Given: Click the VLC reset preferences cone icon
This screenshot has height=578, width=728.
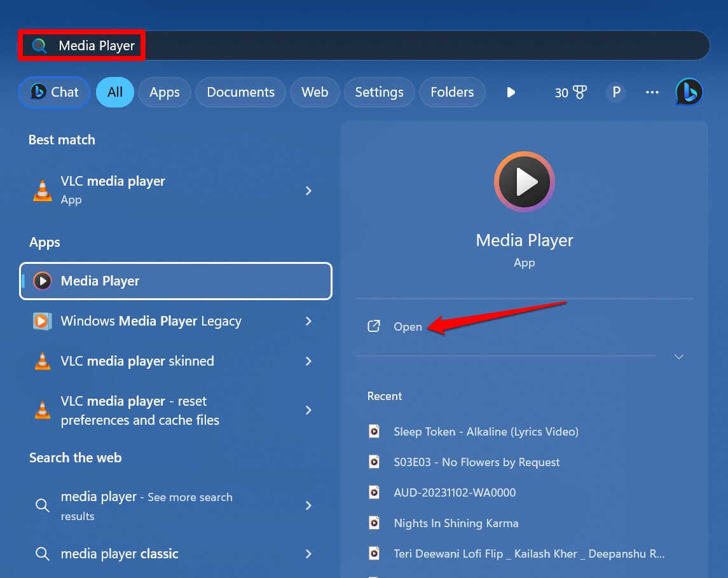Looking at the screenshot, I should tap(42, 410).
